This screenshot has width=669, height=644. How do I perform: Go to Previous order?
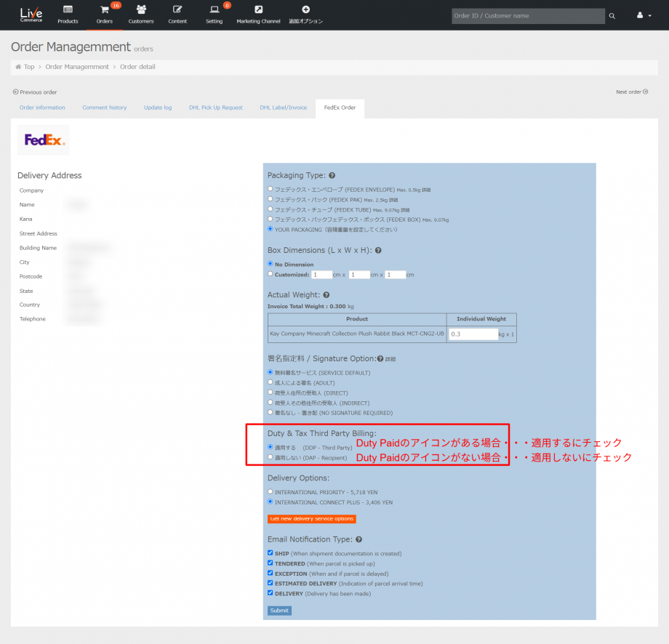point(35,92)
